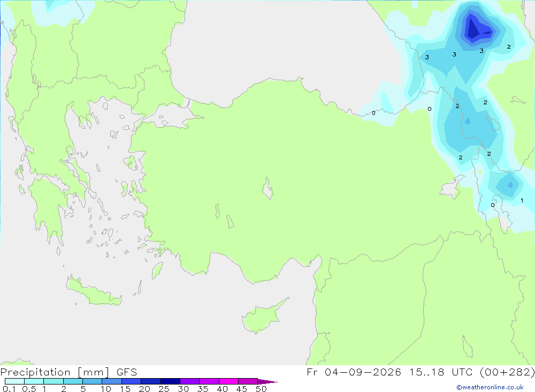Viewport: 535px width, 392px height.
Task: Pick the dark navy 25–30 mm legend swatch
Action: point(170,381)
